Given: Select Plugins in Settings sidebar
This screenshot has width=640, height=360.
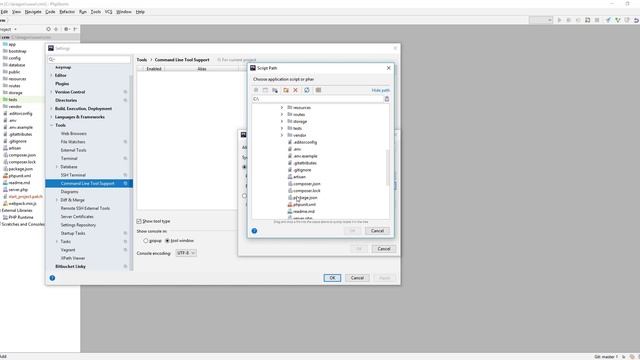Looking at the screenshot, I should (62, 84).
